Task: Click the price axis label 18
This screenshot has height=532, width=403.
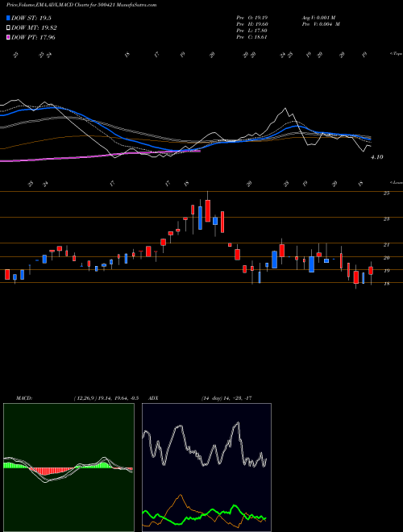Action: 386,284
